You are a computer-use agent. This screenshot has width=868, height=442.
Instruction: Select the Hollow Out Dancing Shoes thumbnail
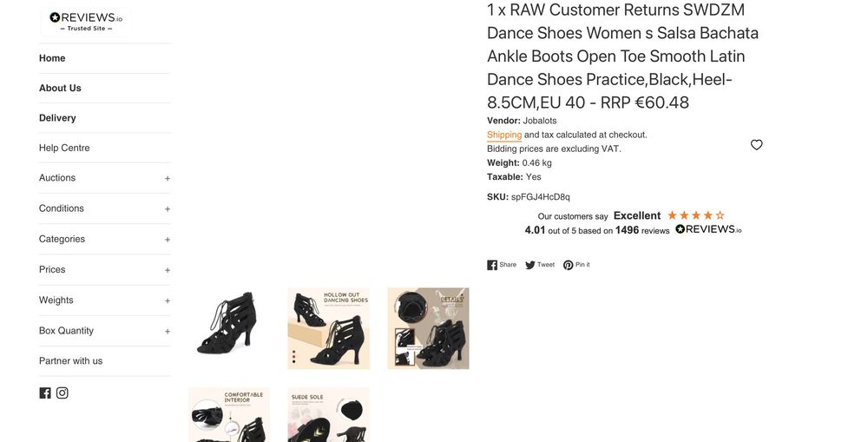point(328,328)
